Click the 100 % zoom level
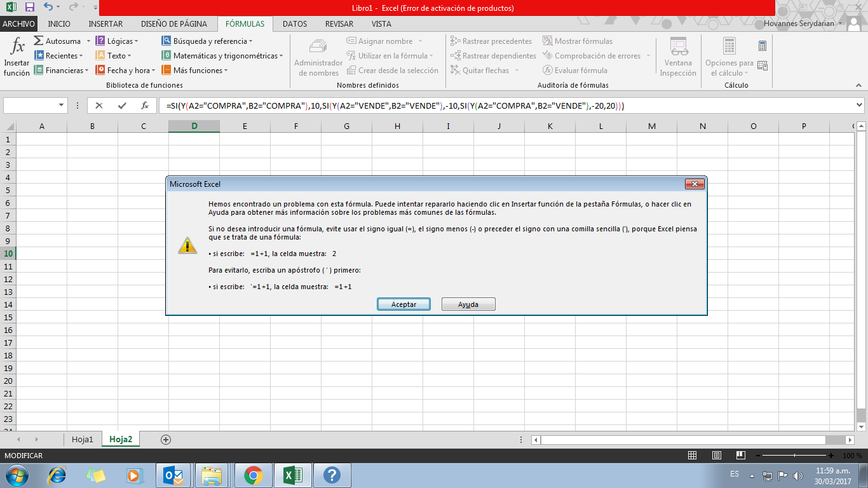Image resolution: width=868 pixels, height=488 pixels. click(851, 456)
